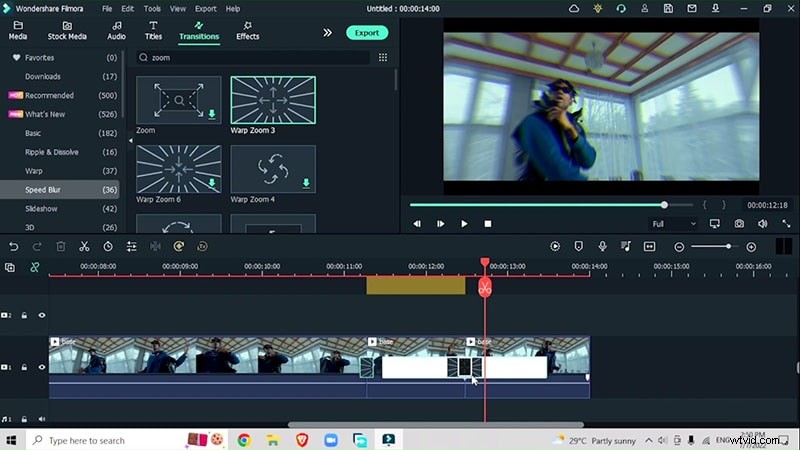Viewport: 800px width, 450px height.
Task: Play the preview
Action: coord(464,224)
